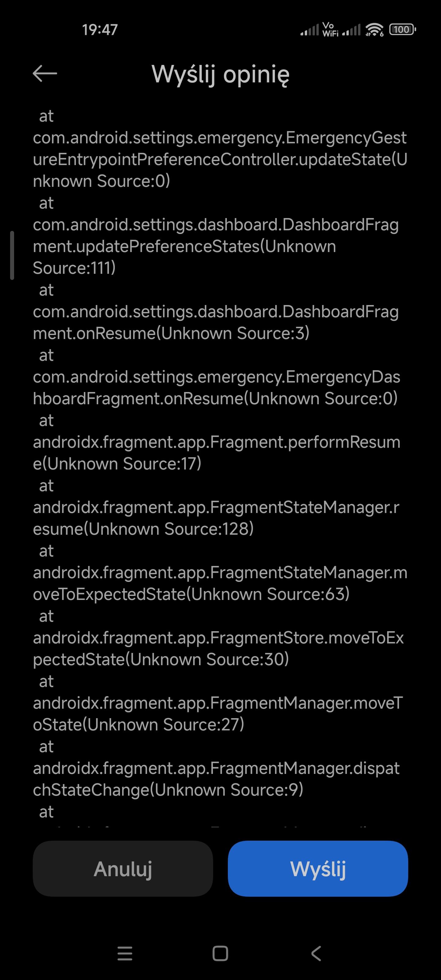Screen dimensions: 441x980
Task: Tap the Wi-Fi status icon
Action: pos(374,30)
